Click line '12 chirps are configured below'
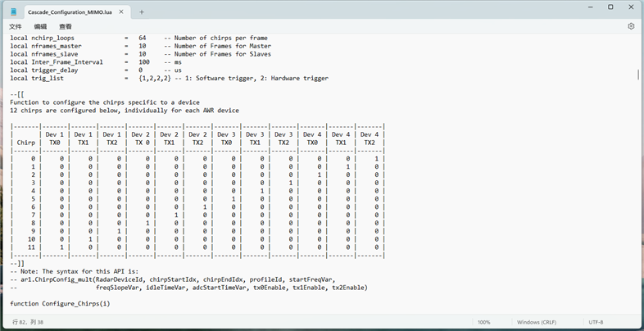 coord(125,111)
